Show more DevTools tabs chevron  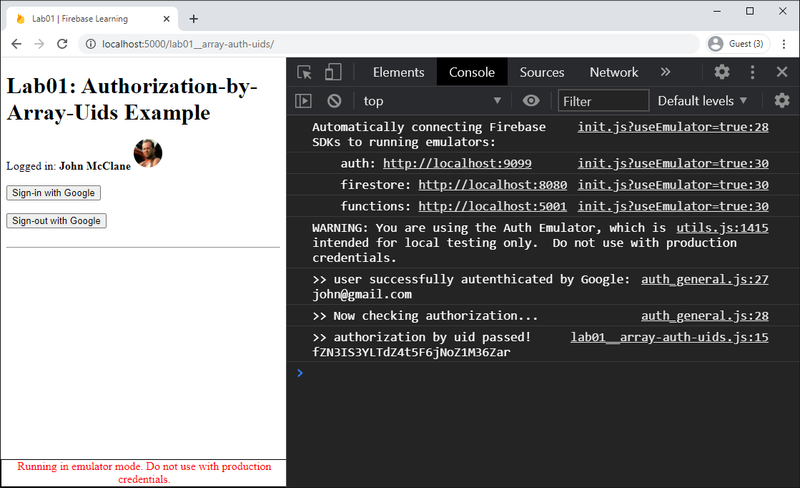tap(665, 72)
